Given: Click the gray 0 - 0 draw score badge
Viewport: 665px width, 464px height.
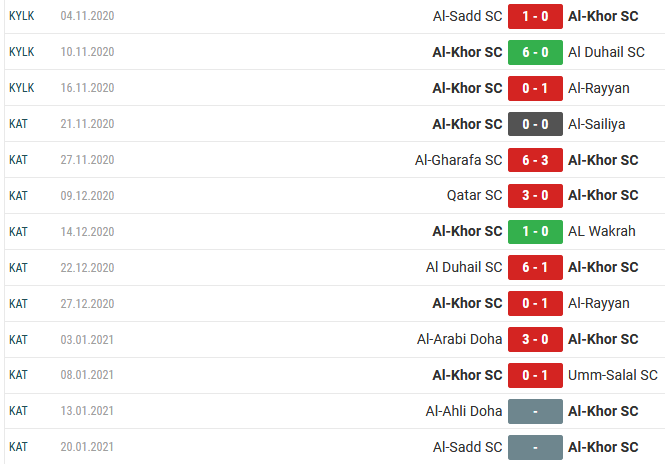Looking at the screenshot, I should pyautogui.click(x=535, y=124).
